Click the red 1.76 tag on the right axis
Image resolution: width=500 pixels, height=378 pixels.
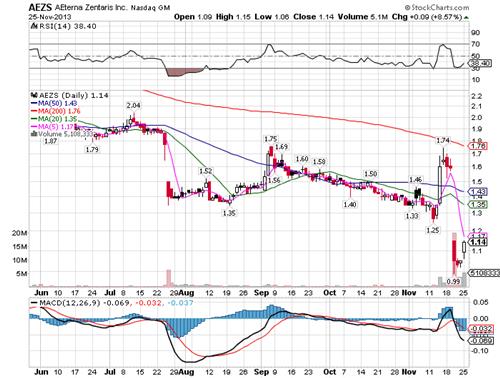tap(478, 146)
